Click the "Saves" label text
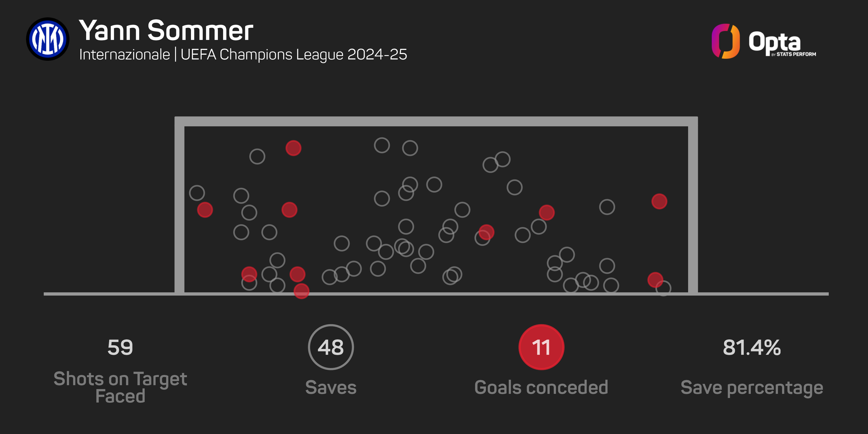Viewport: 868px width, 434px height. coord(330,388)
